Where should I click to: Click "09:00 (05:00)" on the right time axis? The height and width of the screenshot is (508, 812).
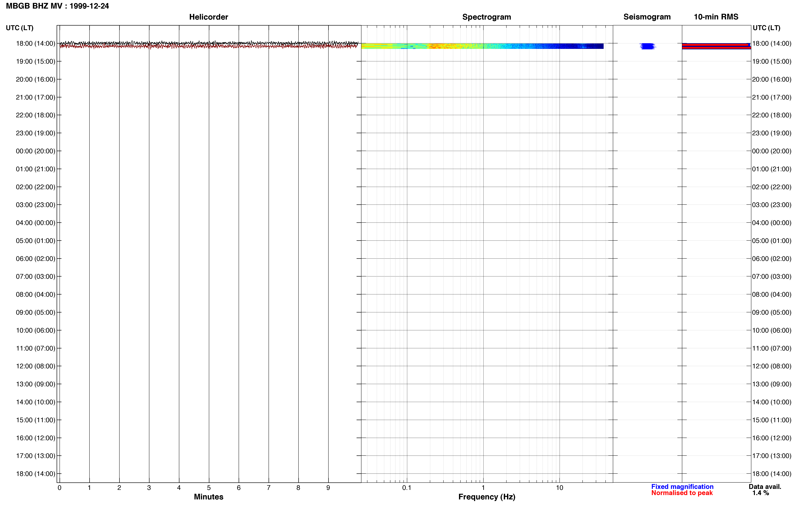tap(772, 313)
